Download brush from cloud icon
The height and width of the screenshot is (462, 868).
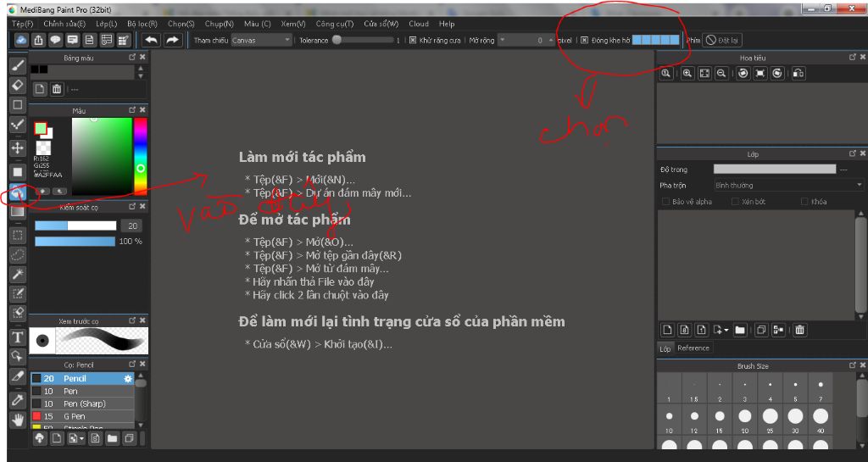pyautogui.click(x=39, y=438)
